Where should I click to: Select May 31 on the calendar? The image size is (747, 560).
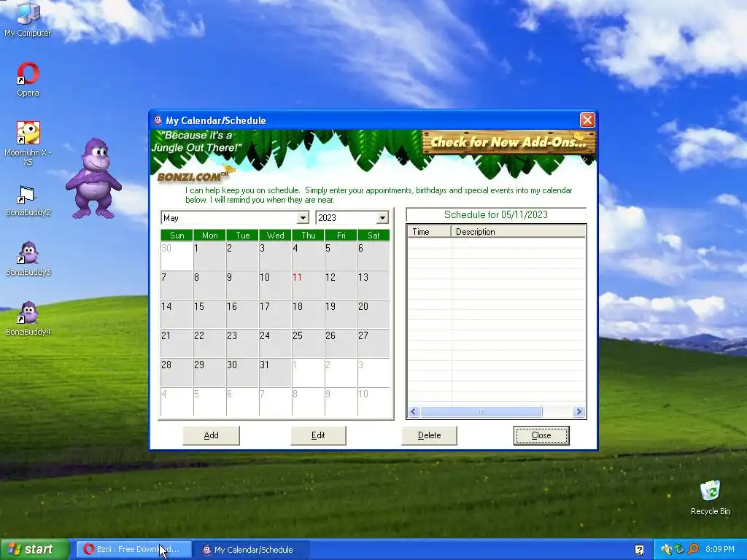point(275,372)
